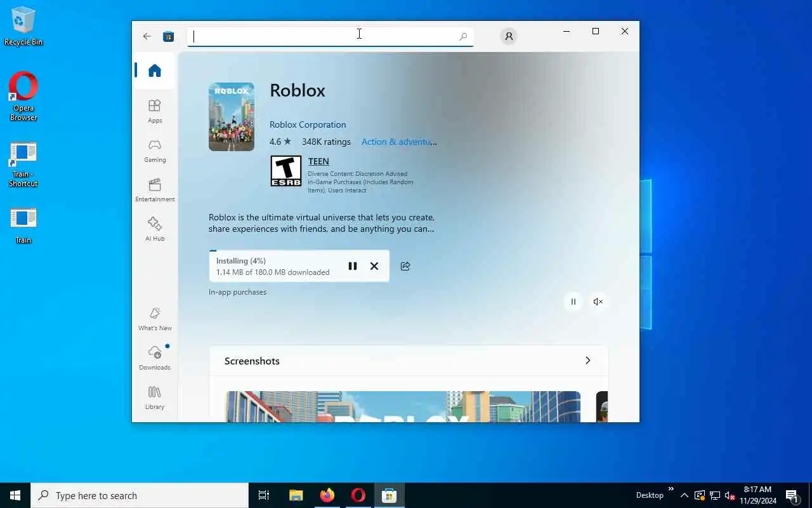Image resolution: width=812 pixels, height=508 pixels.
Task: Open the Library section in sidebar
Action: [155, 398]
